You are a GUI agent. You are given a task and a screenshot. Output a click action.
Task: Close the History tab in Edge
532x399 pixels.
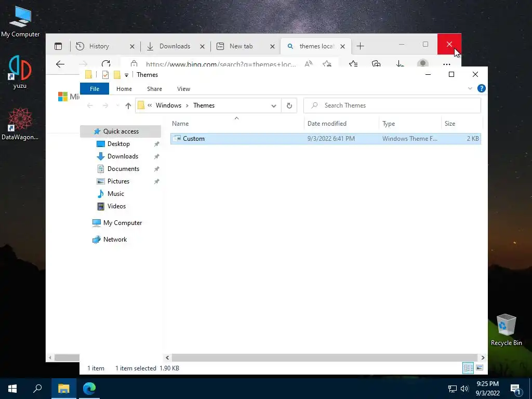tap(132, 46)
